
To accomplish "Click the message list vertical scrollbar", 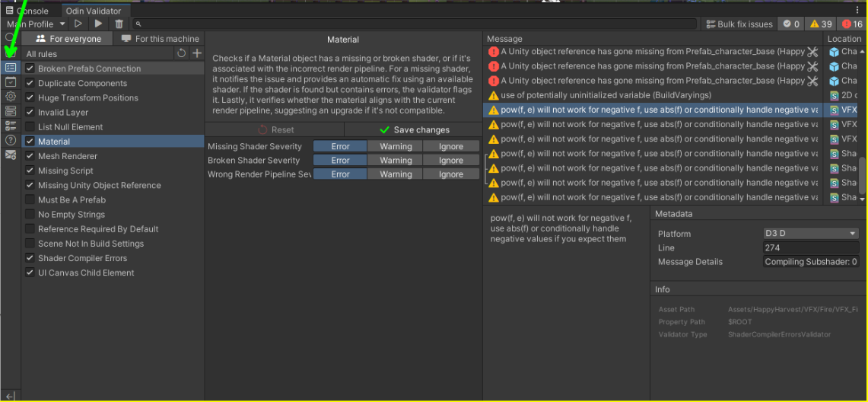I will [863, 175].
